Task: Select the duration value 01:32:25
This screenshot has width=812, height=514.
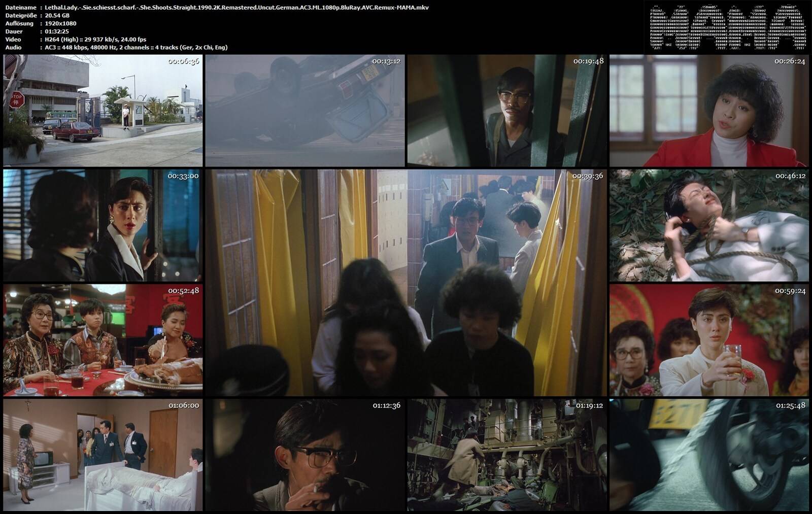Action: coord(57,31)
